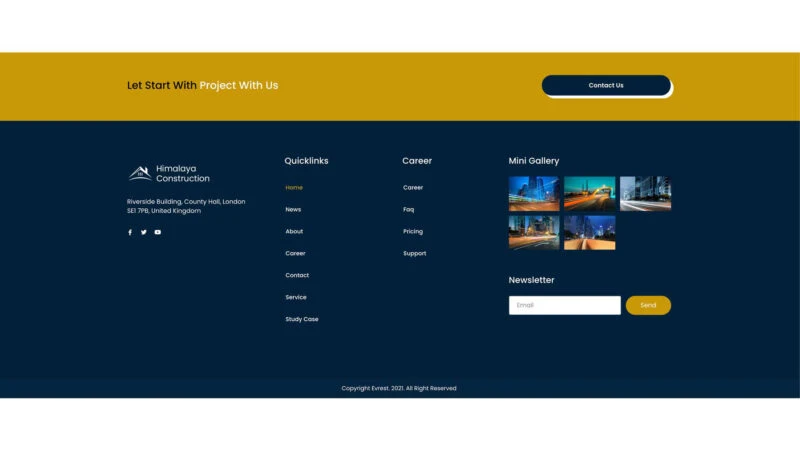Select the About quicklink
This screenshot has height=450, width=800.
294,232
